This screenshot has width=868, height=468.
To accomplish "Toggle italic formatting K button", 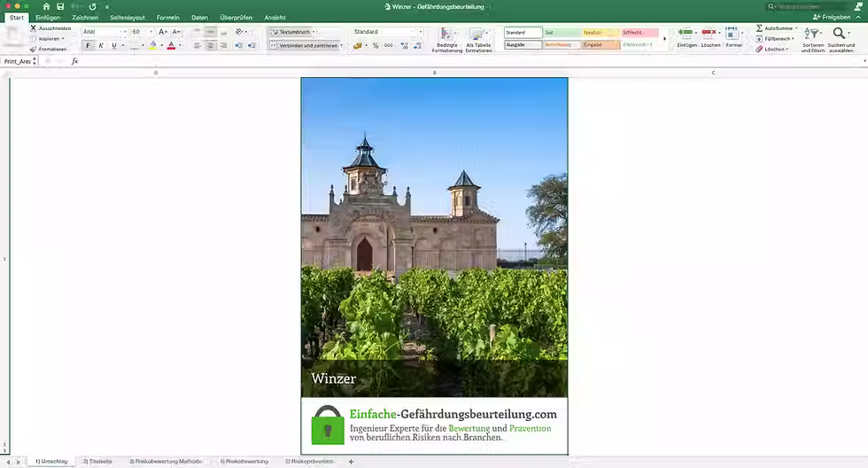I will pyautogui.click(x=101, y=45).
